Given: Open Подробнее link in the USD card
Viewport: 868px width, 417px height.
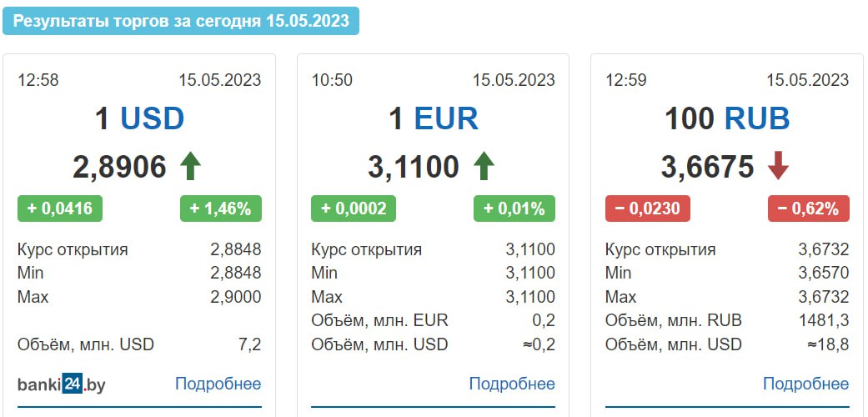Looking at the screenshot, I should (x=218, y=384).
